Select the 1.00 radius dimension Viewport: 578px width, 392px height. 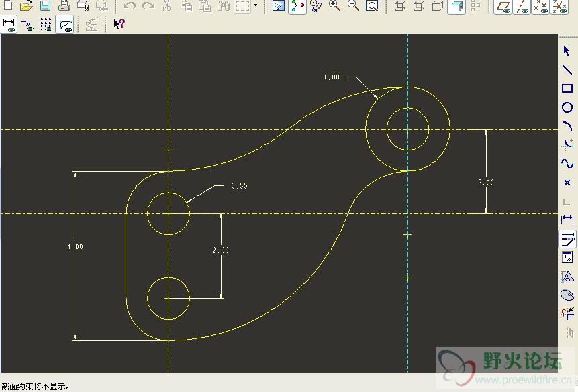click(x=332, y=77)
